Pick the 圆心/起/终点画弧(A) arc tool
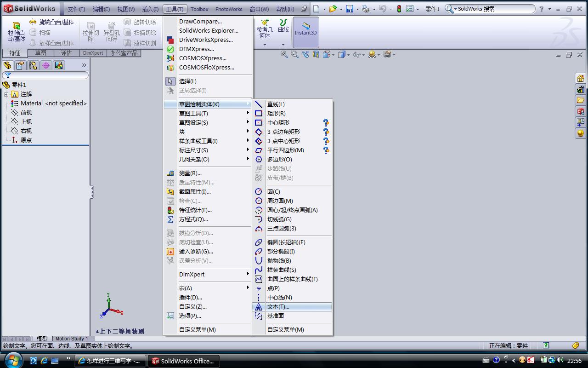Viewport: 588px width, 368px height. coord(292,210)
